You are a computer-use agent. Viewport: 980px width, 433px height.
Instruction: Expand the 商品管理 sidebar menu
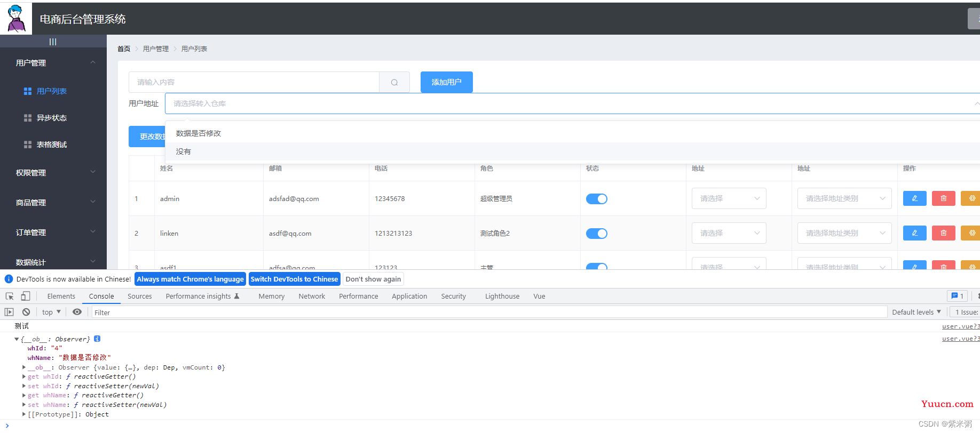[53, 203]
